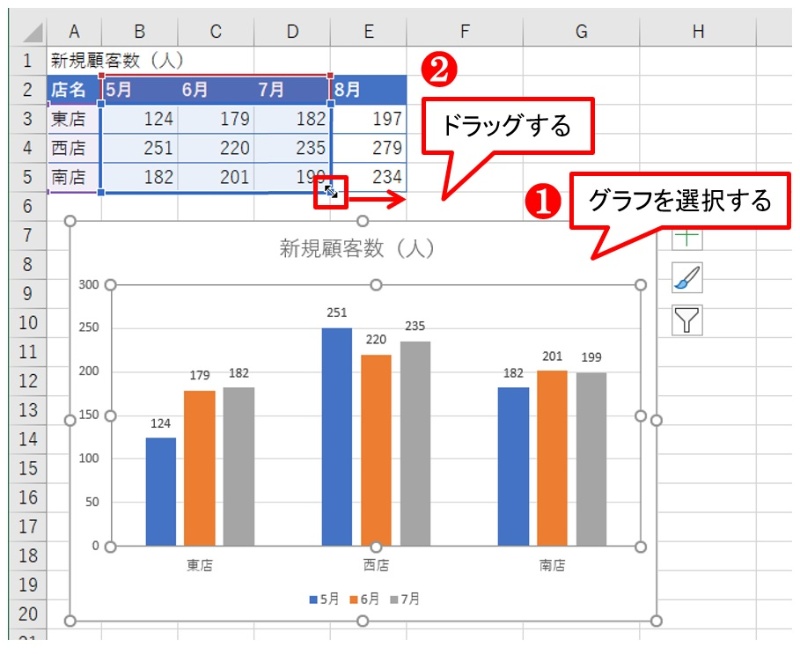Click the 8月 column header cell
This screenshot has height=654, width=800.
coord(347,89)
